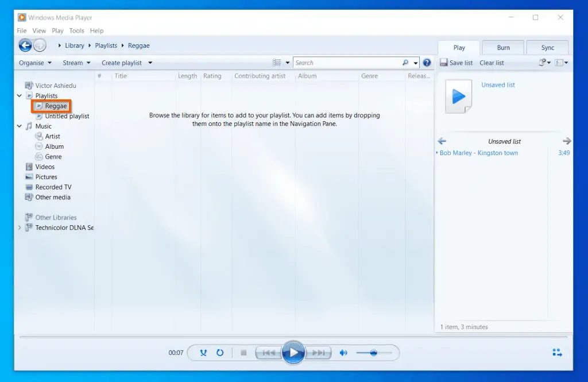This screenshot has width=588, height=382.
Task: Toggle shuffle playback
Action: 203,353
